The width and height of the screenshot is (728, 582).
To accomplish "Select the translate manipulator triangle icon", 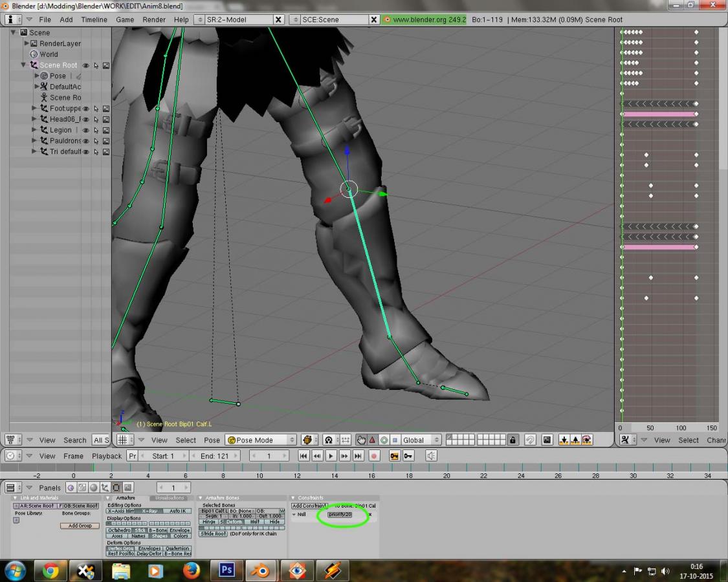I will point(373,440).
